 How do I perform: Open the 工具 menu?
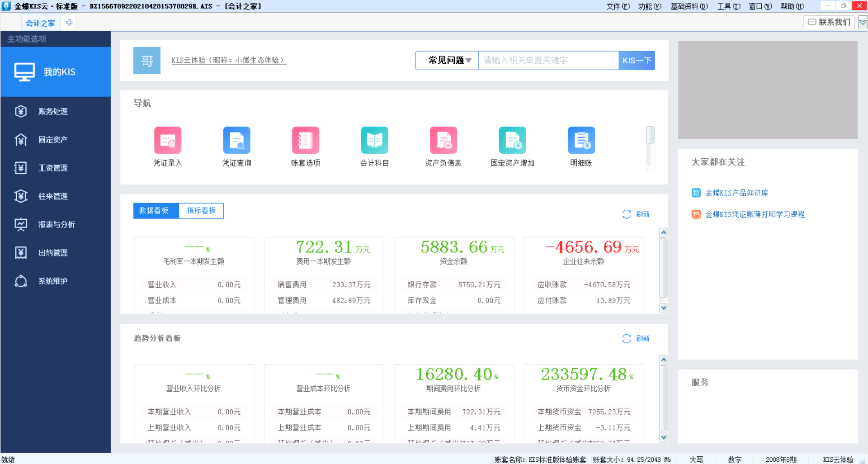[728, 6]
